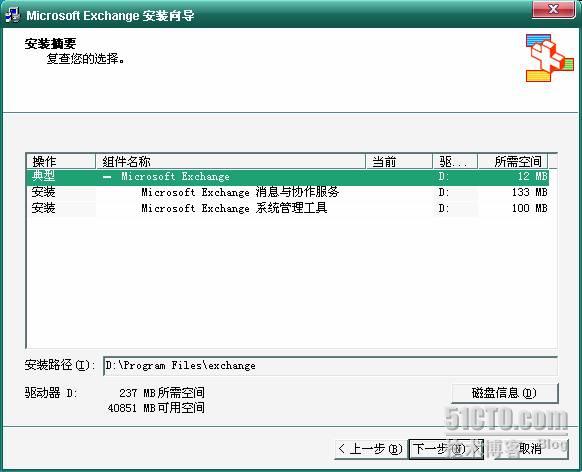Click the 12 MB size value
The width and height of the screenshot is (582, 472).
click(533, 176)
